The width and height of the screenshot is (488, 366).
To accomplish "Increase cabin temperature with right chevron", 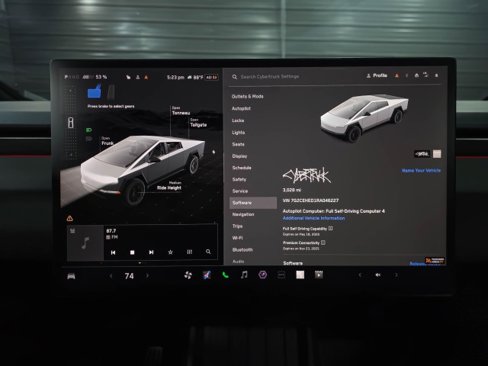I will pos(147,276).
